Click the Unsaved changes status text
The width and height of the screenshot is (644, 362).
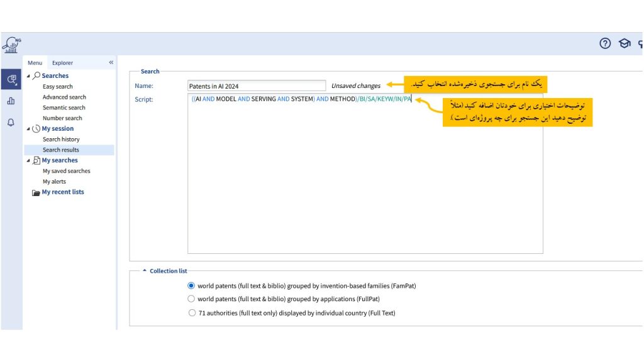(356, 85)
